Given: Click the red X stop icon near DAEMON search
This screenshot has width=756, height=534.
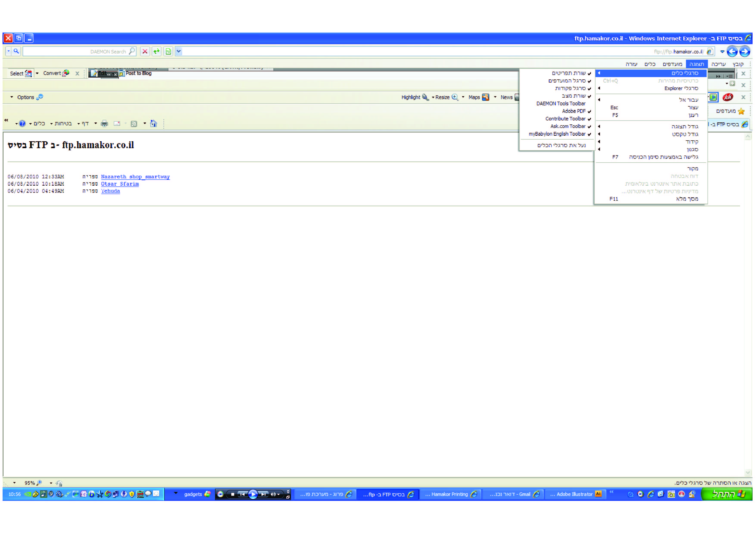Looking at the screenshot, I should (x=145, y=51).
